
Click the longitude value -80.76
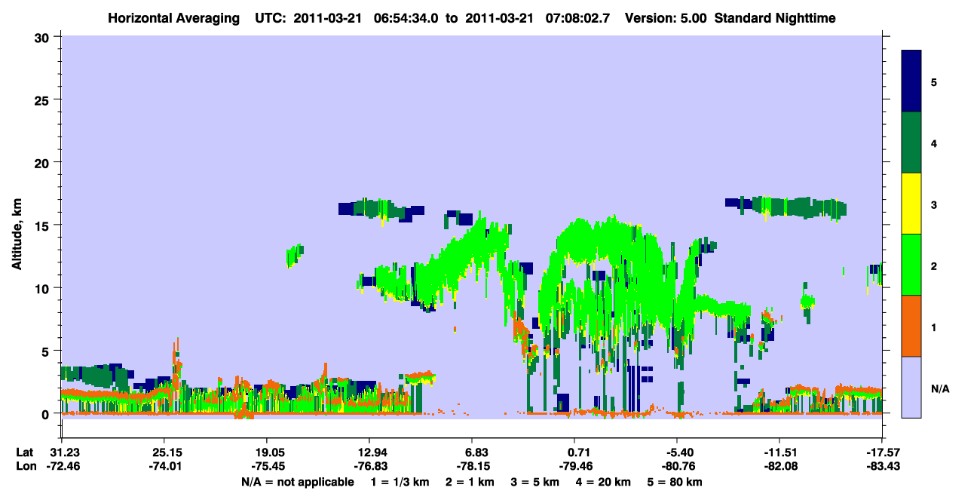coord(677,467)
